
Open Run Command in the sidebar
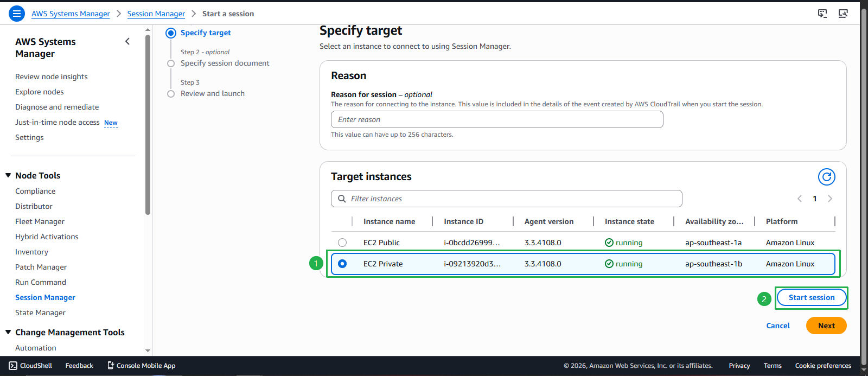tap(41, 282)
